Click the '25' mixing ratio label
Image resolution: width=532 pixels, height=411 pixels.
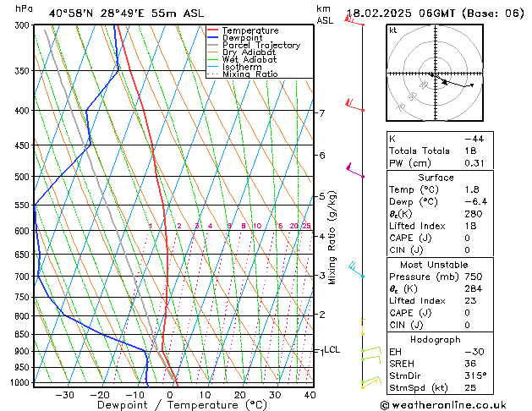click(306, 226)
